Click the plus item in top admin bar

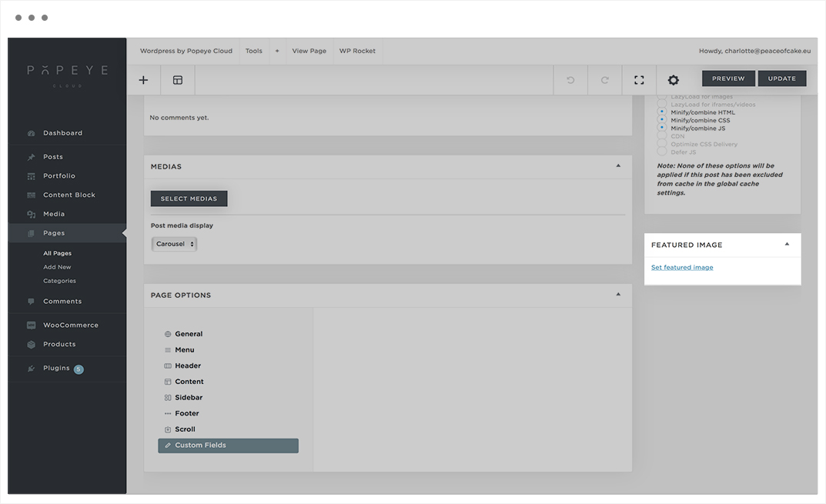[x=277, y=51]
